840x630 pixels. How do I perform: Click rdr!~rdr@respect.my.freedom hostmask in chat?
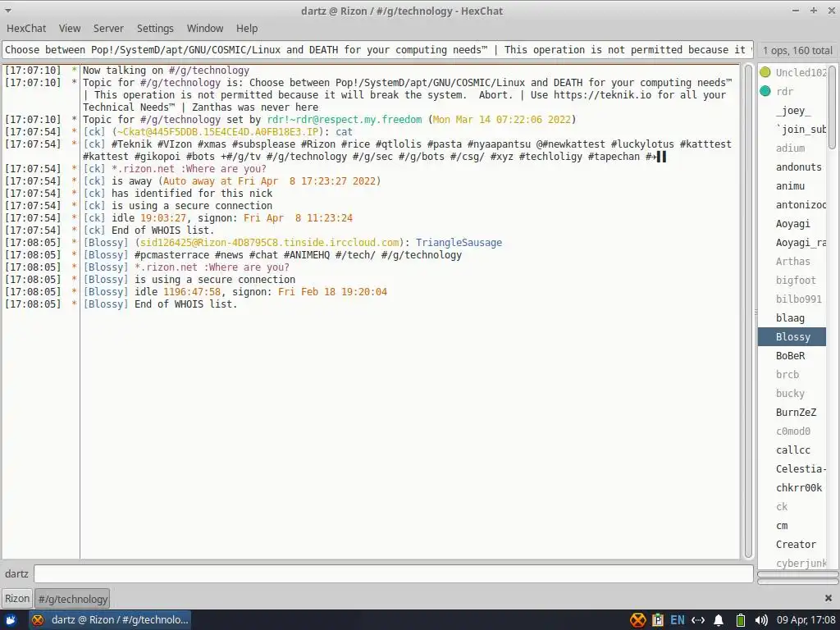(x=345, y=120)
